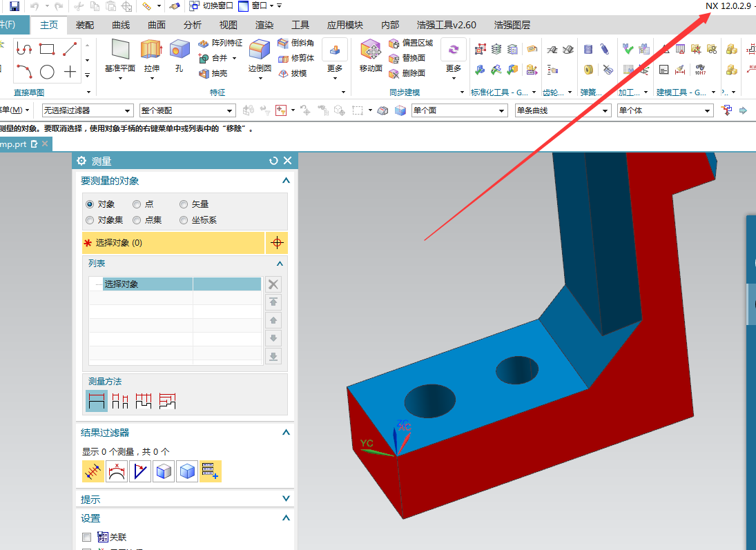Select the sketch Line tool
756x550 pixels.
pos(70,49)
